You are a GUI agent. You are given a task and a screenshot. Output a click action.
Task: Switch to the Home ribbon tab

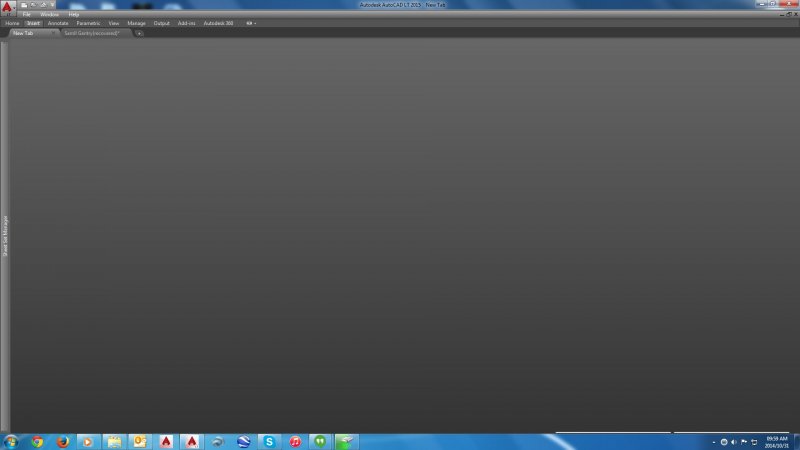(12, 23)
